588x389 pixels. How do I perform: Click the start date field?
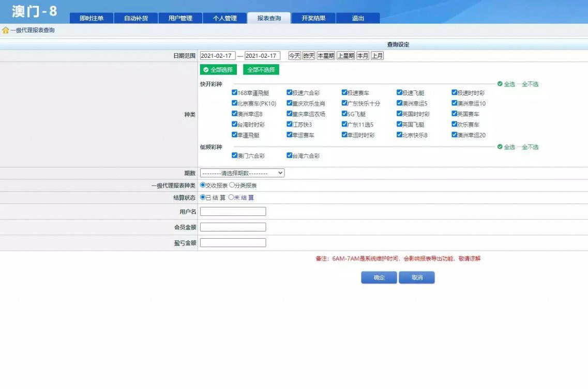(x=217, y=56)
